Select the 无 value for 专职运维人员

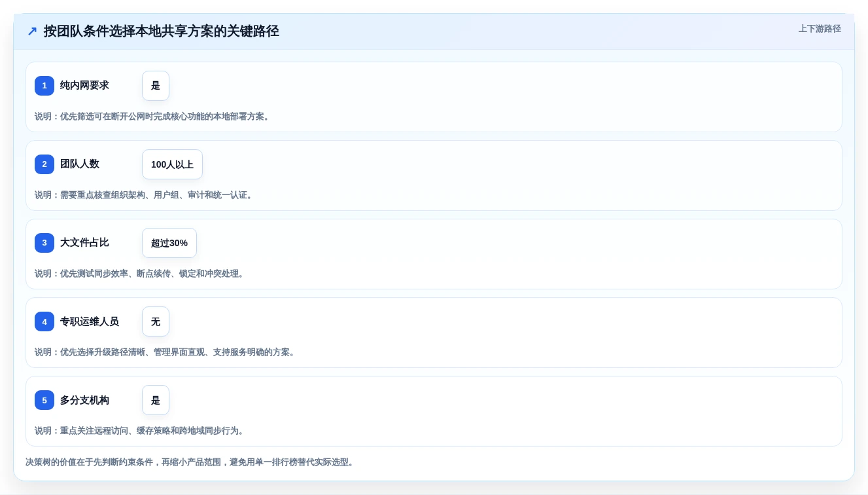156,321
